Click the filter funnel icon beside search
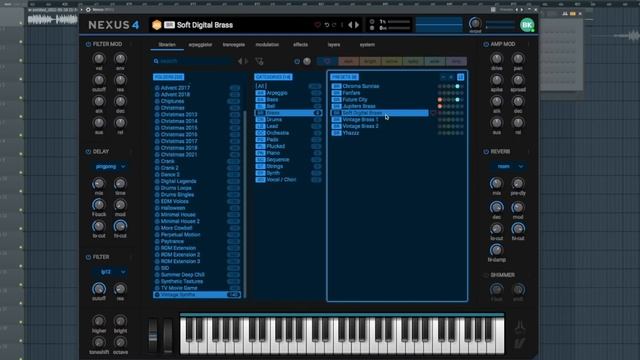The height and width of the screenshot is (360, 640). [259, 61]
